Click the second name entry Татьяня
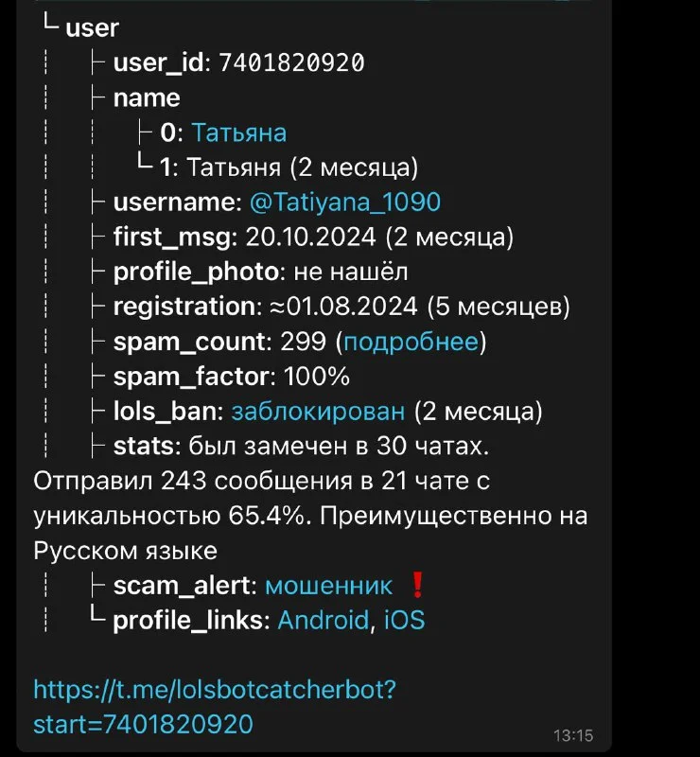Viewport: 700px width, 757px height. click(x=234, y=167)
